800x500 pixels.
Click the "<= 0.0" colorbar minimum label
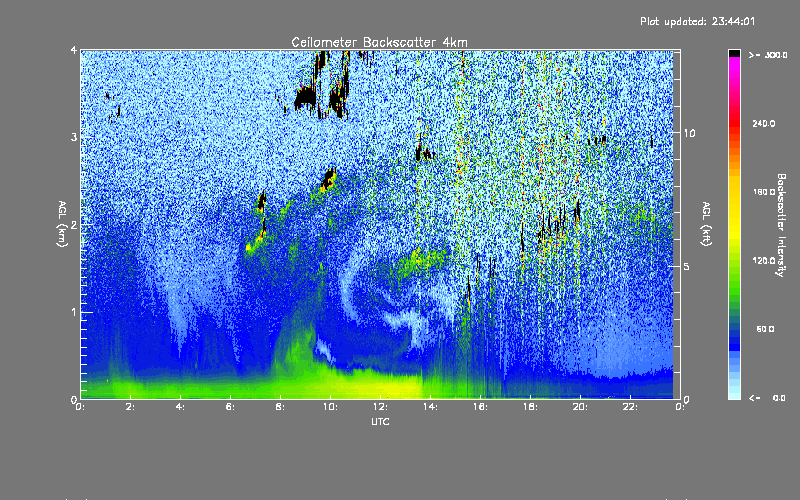767,398
